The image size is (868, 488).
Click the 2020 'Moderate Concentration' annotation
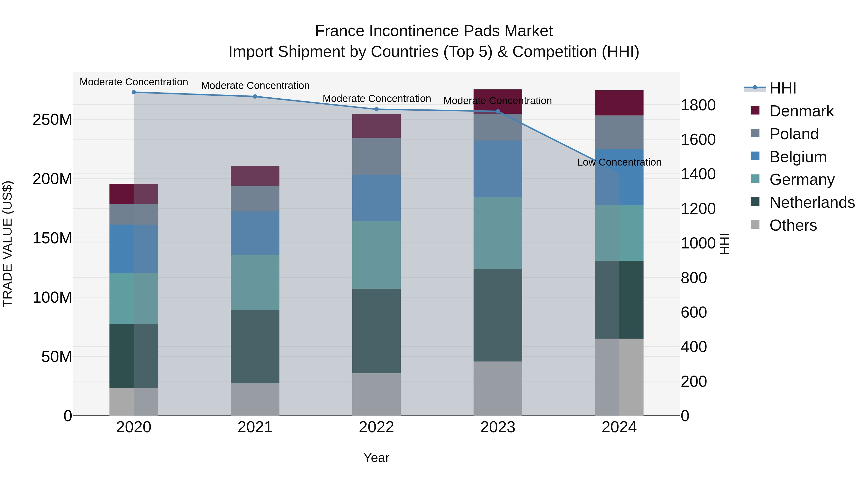pos(134,82)
